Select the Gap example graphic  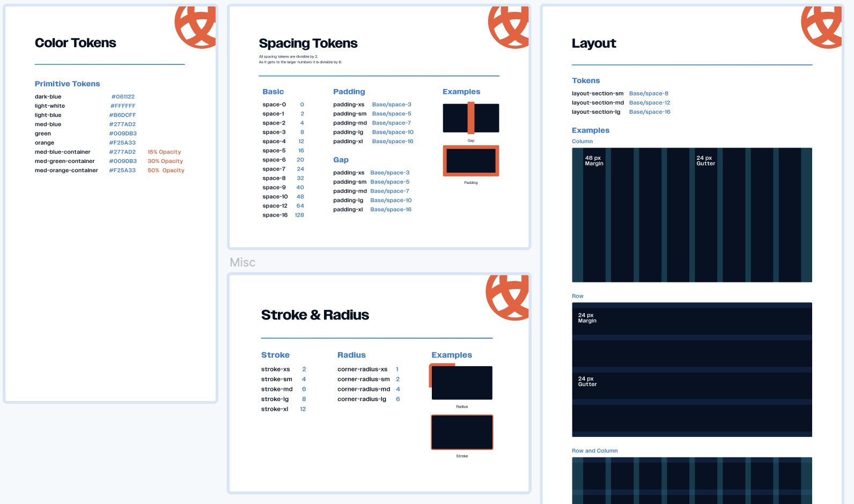pyautogui.click(x=470, y=118)
